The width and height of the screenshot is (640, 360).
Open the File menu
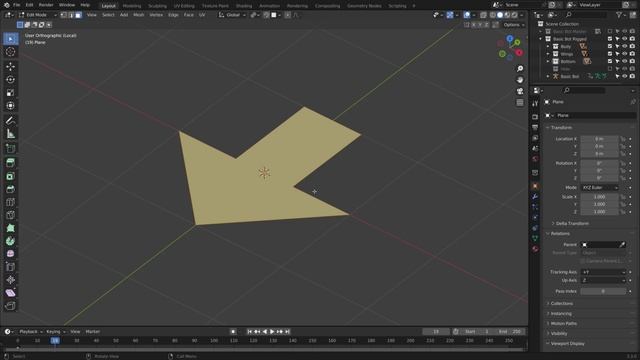(17, 5)
